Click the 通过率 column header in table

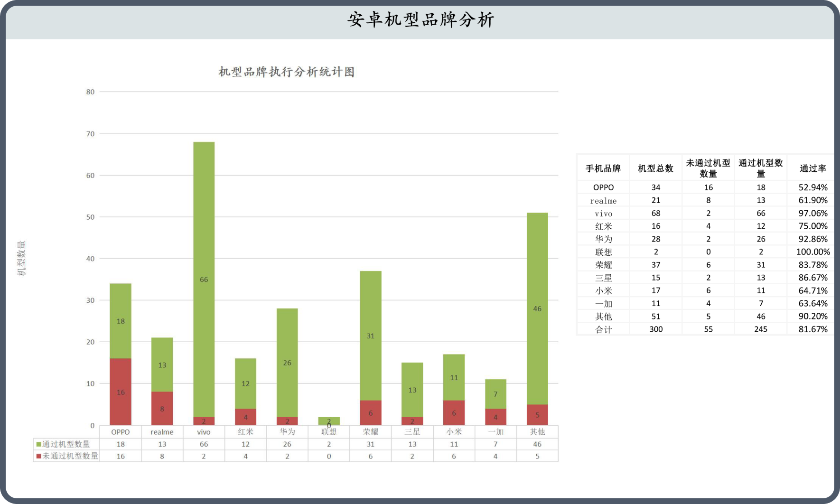click(x=812, y=168)
